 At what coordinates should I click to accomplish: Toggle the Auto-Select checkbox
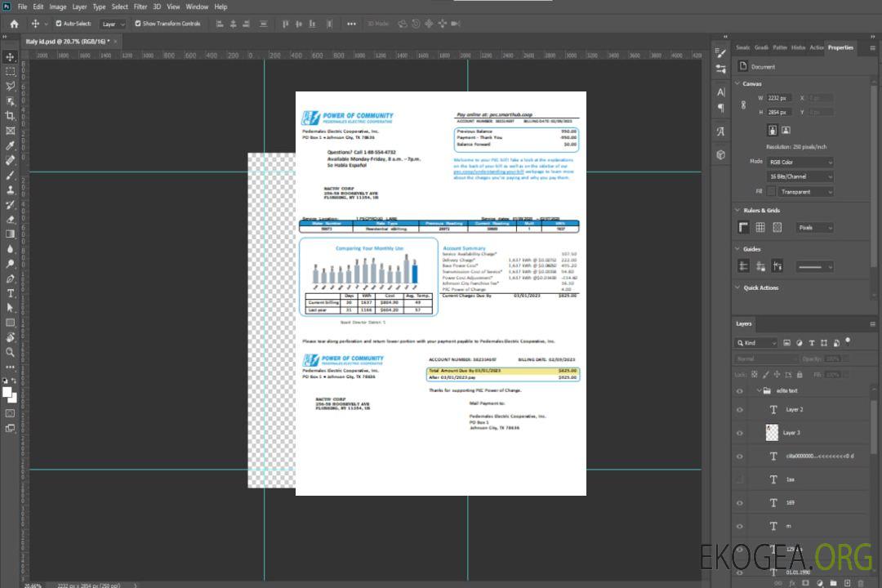point(59,24)
